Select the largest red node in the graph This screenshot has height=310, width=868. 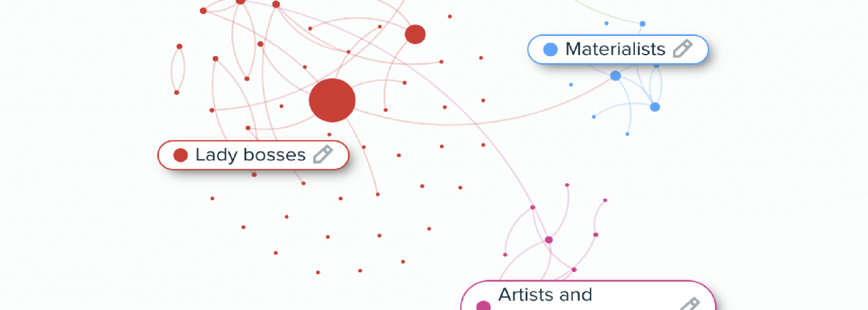click(332, 100)
